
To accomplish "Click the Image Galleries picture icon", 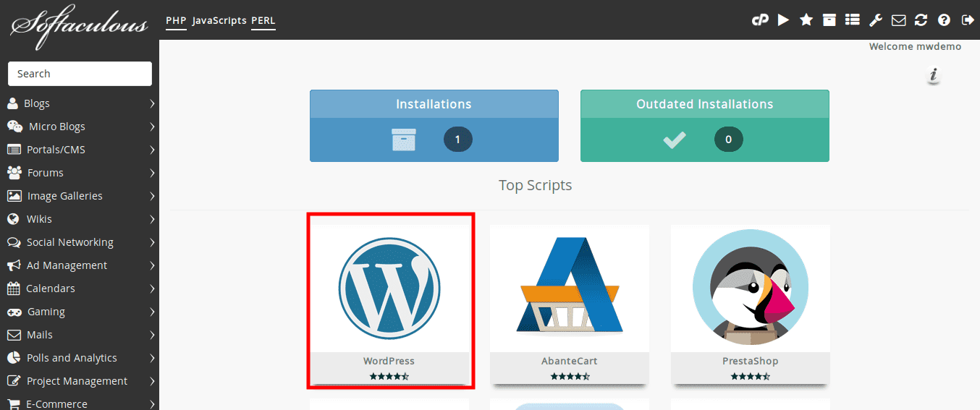I will pyautogui.click(x=13, y=196).
